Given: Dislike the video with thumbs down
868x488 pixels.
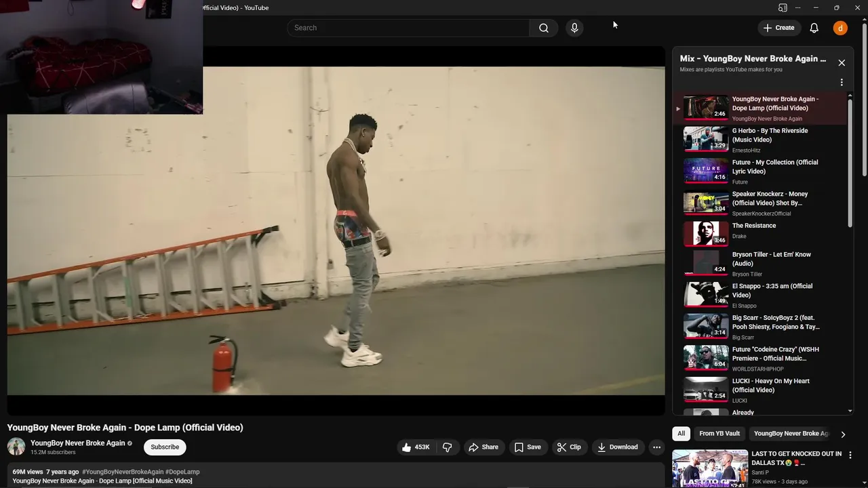Looking at the screenshot, I should click(448, 447).
